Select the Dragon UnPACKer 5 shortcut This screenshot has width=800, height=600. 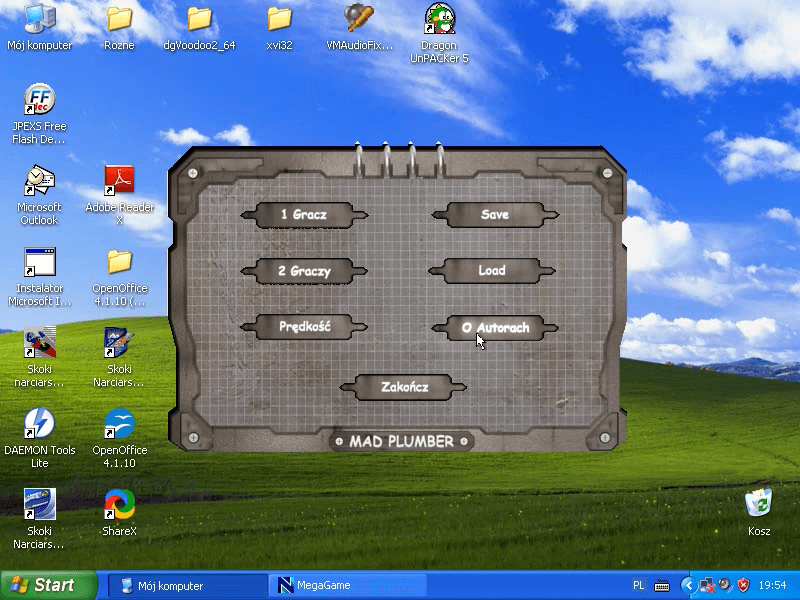[x=439, y=33]
